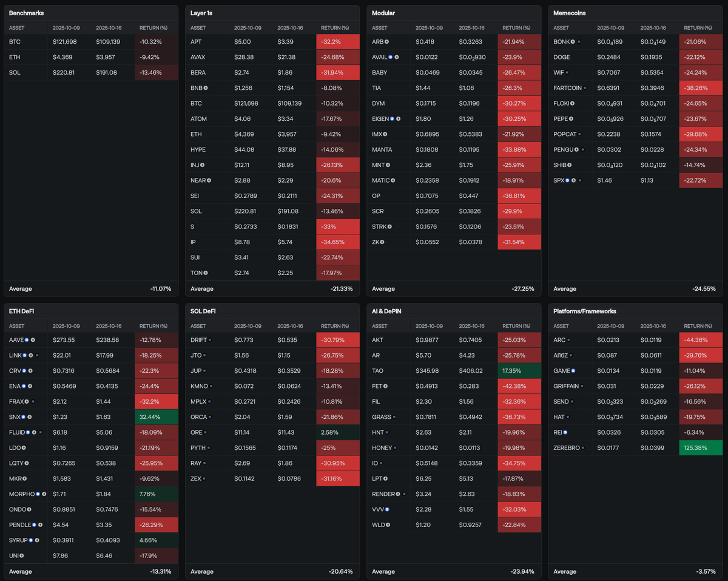The image size is (728, 581).
Task: Click the chain icon next to ARB
Action: tap(387, 42)
